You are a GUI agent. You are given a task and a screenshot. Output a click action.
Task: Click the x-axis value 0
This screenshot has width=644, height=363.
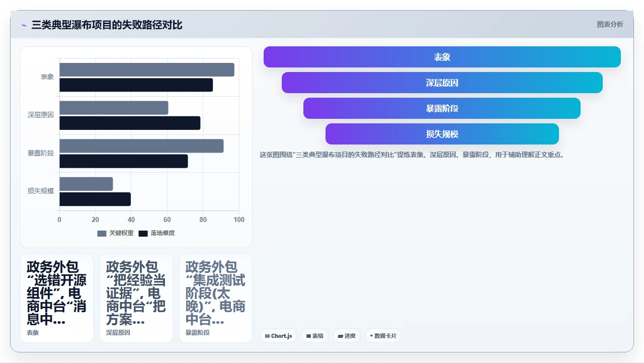tap(59, 220)
